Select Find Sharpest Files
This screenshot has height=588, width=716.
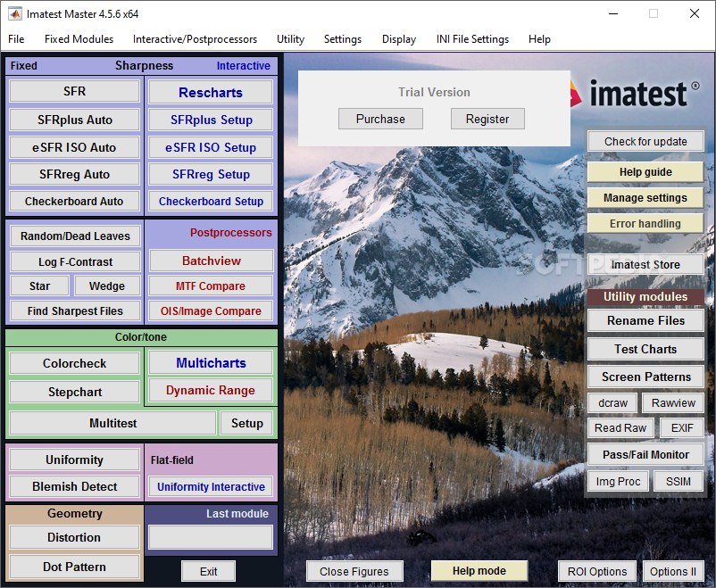(75, 311)
